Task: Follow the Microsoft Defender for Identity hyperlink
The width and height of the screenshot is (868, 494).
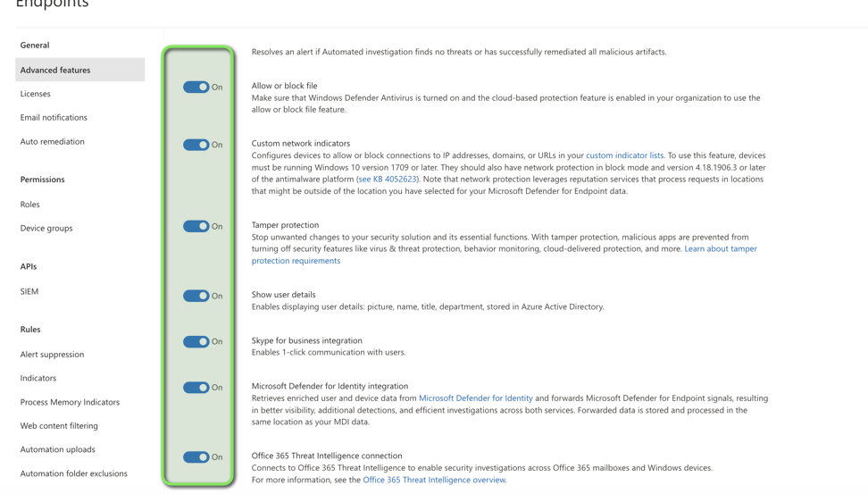Action: coord(475,398)
